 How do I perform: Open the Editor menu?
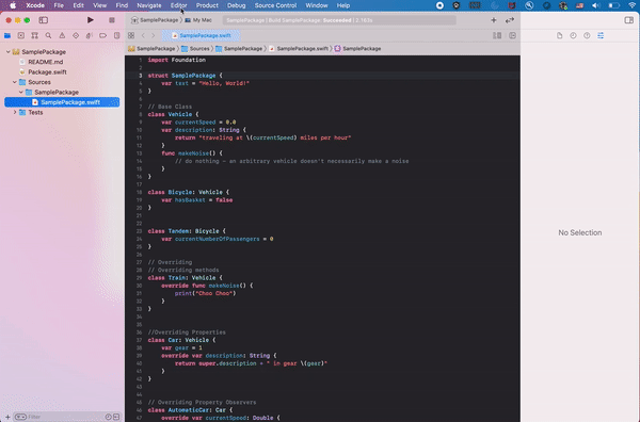coord(179,5)
